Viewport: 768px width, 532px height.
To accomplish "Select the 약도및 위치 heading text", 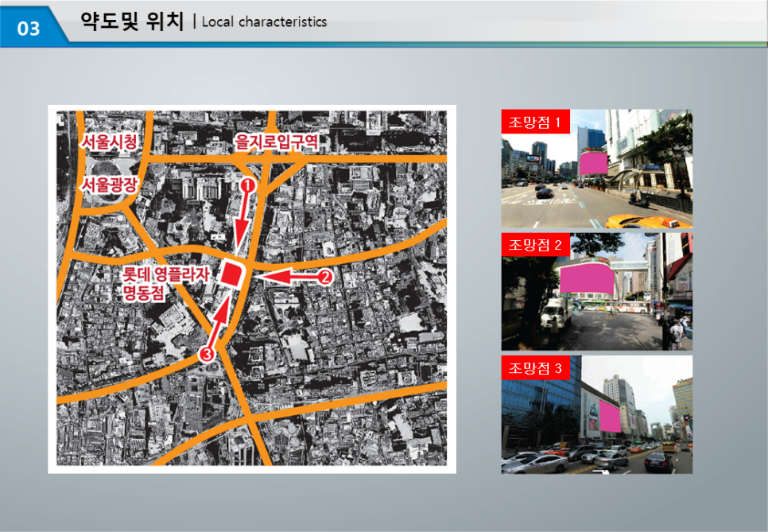I will [x=132, y=21].
